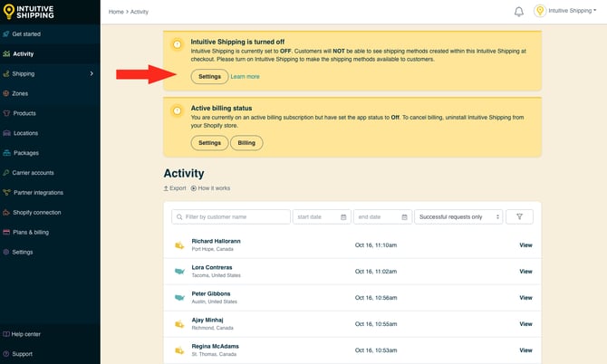Viewport: 607px width, 364px height.
Task: Open the notifications bell
Action: [519, 12]
